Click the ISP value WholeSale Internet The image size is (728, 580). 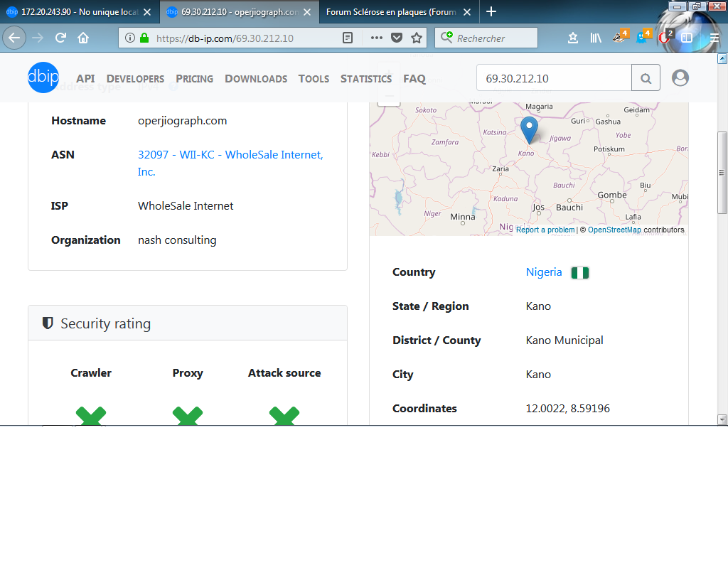[186, 205]
